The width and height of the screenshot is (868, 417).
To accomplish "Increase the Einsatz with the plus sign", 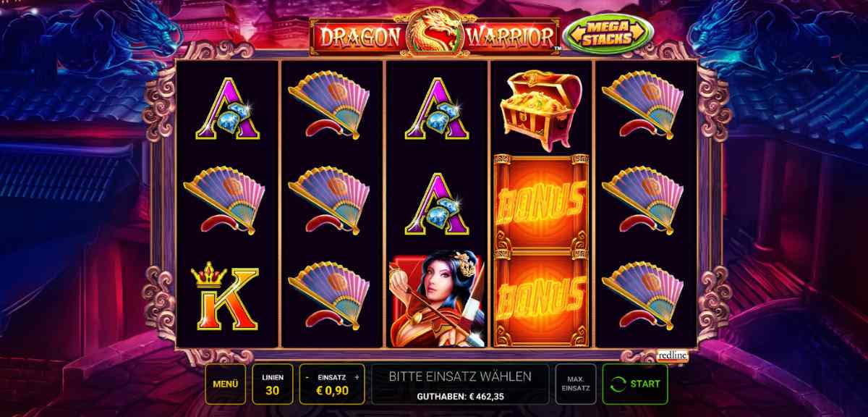I will (x=357, y=377).
